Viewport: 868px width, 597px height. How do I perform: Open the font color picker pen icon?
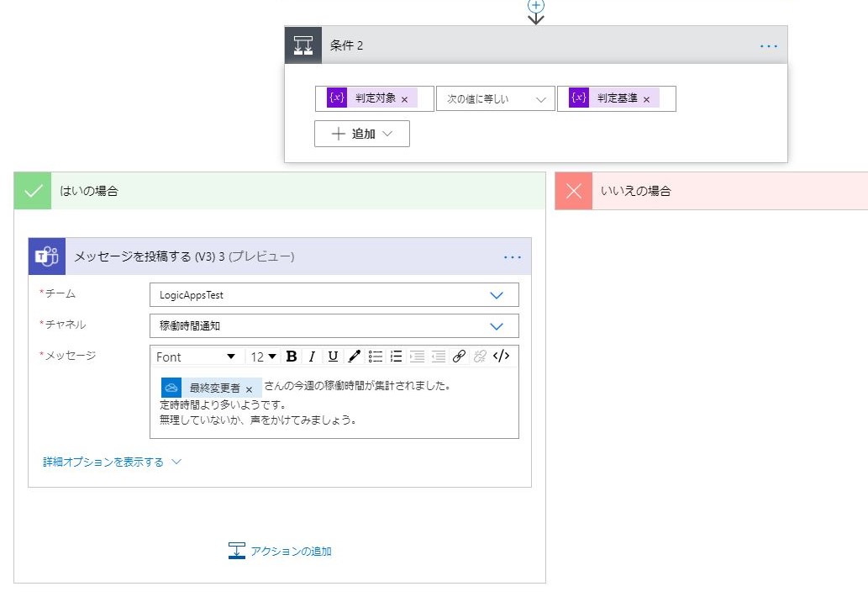click(353, 356)
